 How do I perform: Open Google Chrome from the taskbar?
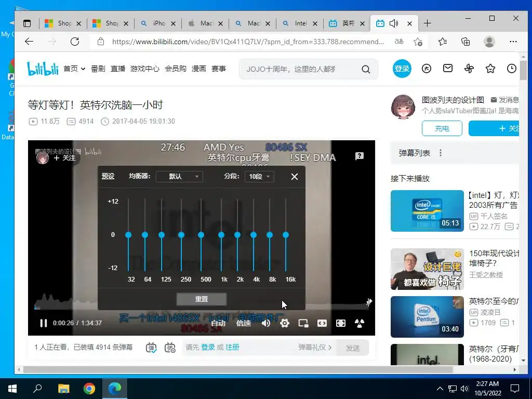89,389
